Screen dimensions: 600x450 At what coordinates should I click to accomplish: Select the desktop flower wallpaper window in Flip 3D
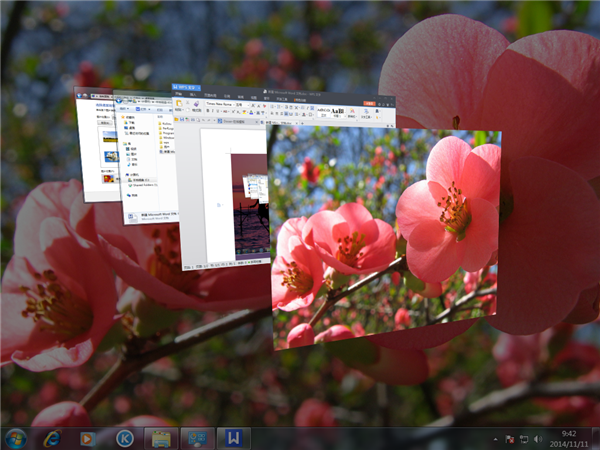385,240
